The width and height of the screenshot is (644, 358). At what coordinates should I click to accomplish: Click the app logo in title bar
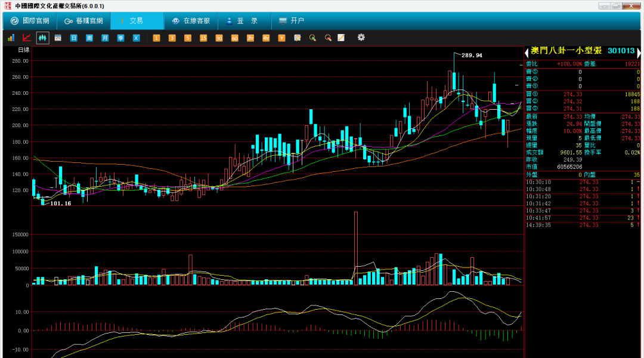pyautogui.click(x=7, y=6)
